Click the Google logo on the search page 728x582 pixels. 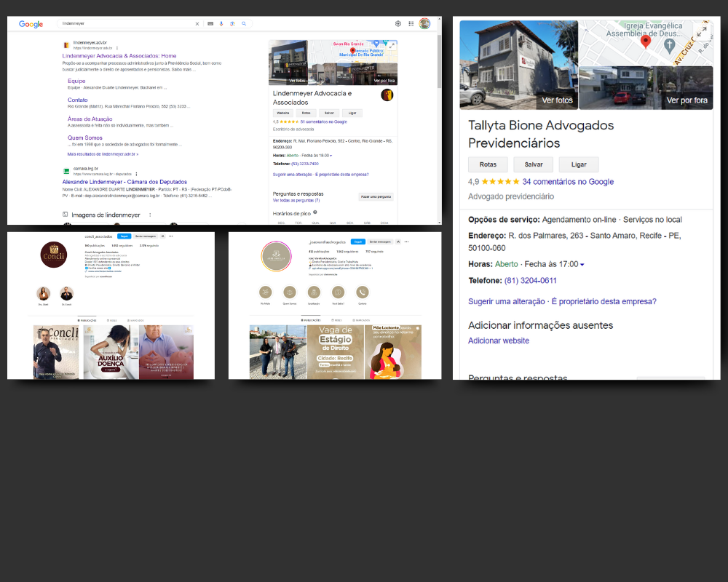tap(31, 24)
